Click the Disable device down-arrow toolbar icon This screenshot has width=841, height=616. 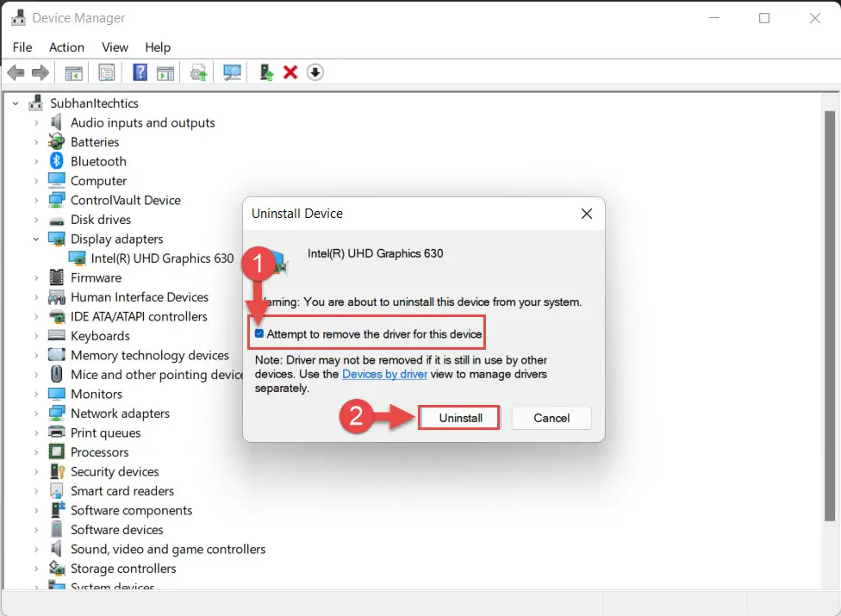pyautogui.click(x=315, y=72)
